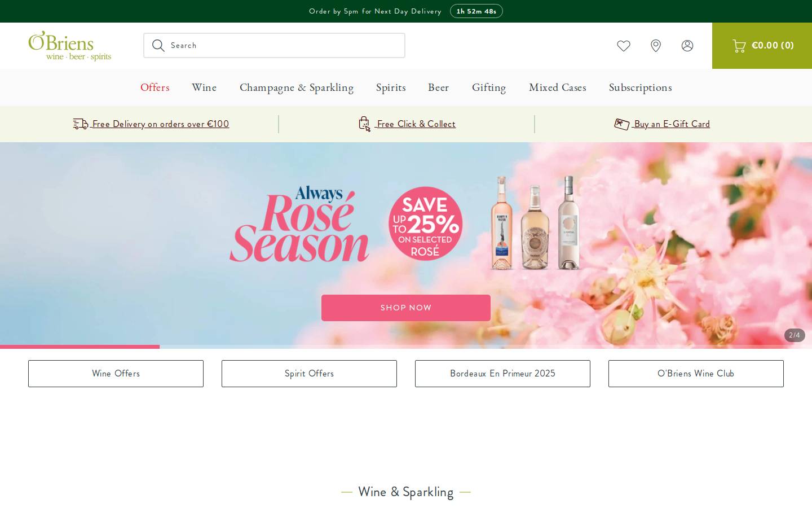Click the rosé bottles in the banner
Screen dimensions: 812x508
click(536, 223)
